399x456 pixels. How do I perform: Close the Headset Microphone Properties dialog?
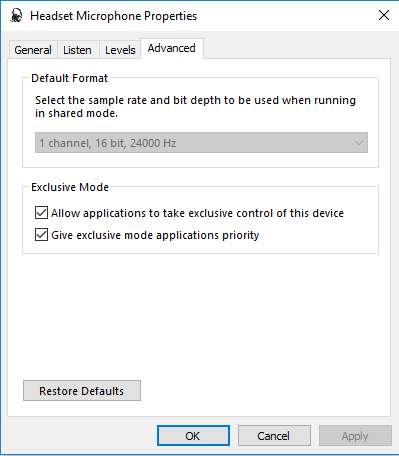(x=384, y=15)
